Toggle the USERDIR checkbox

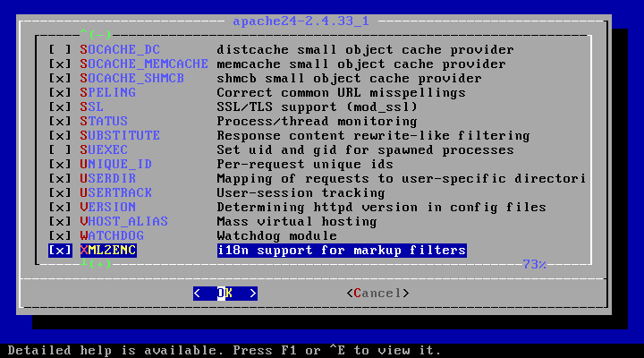[x=60, y=179]
